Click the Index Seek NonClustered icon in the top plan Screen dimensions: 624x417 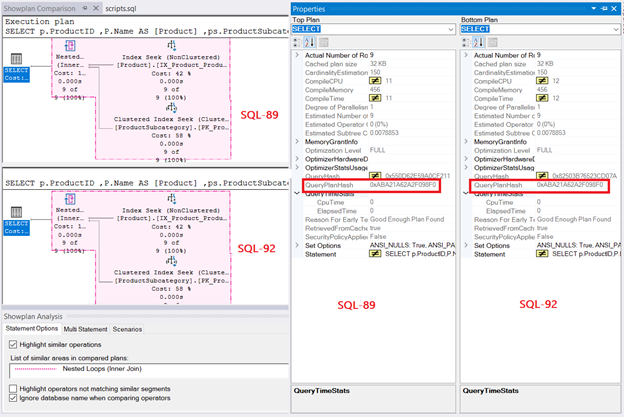coord(171,46)
